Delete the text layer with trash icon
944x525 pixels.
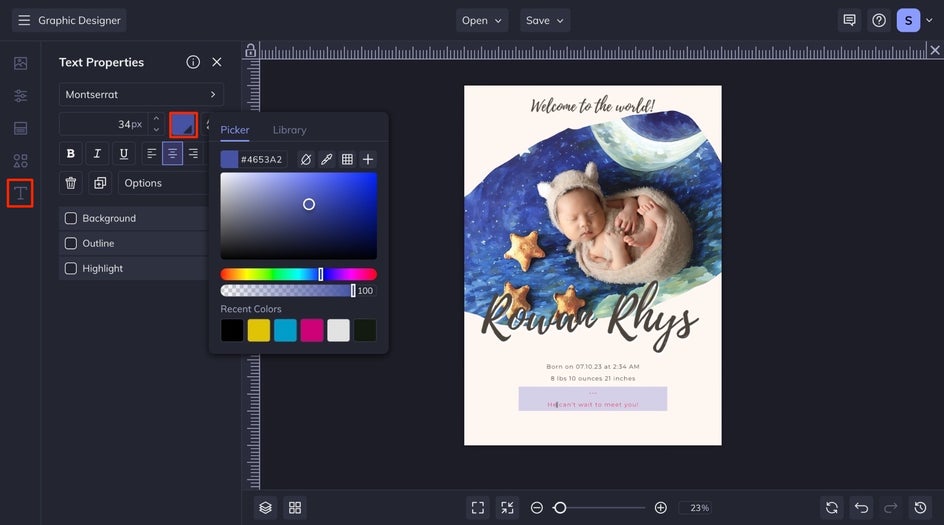point(70,183)
